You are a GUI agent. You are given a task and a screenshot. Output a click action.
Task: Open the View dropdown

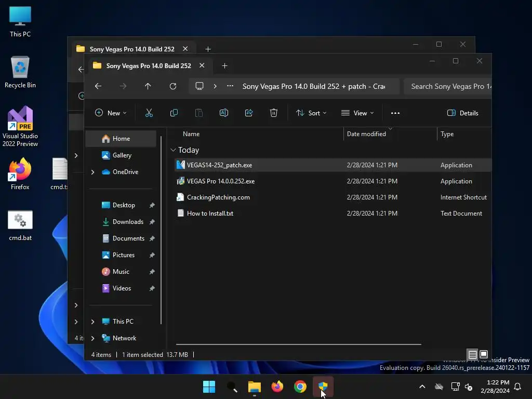(357, 113)
